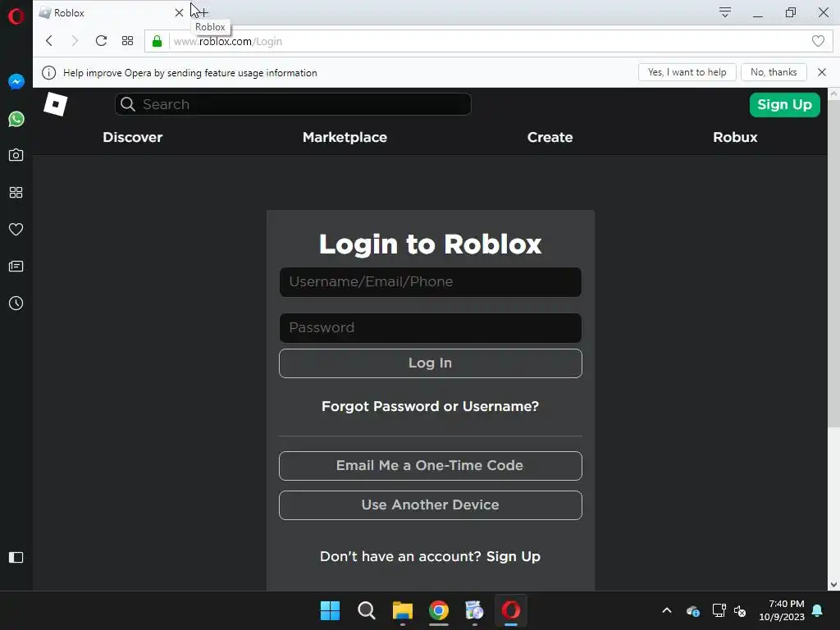The image size is (840, 630).
Task: Open the volume muted tray icon
Action: (x=740, y=610)
